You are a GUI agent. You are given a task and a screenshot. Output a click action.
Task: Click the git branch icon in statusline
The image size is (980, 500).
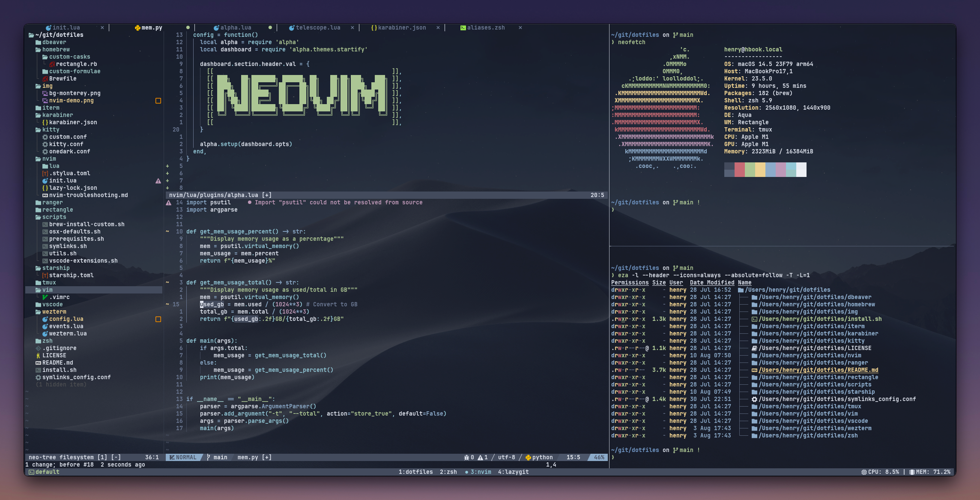point(209,458)
